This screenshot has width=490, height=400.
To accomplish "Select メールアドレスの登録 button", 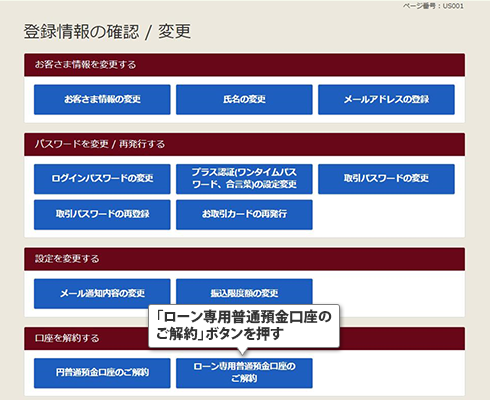I will point(386,99).
